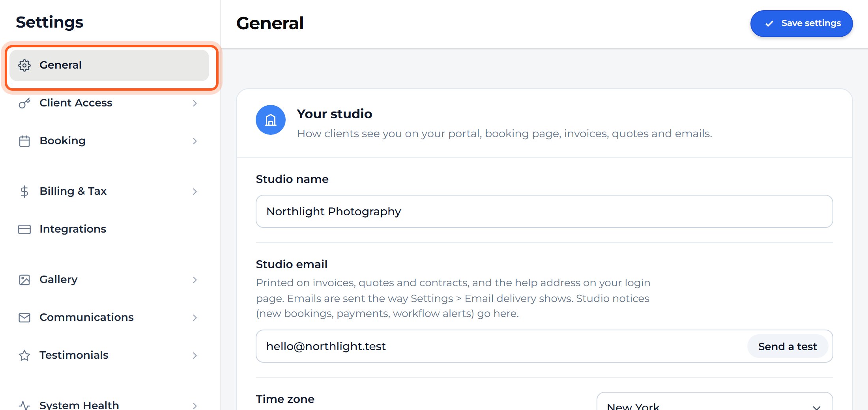Click the checkmark icon in Save settings
Image resolution: width=868 pixels, height=410 pixels.
[769, 24]
